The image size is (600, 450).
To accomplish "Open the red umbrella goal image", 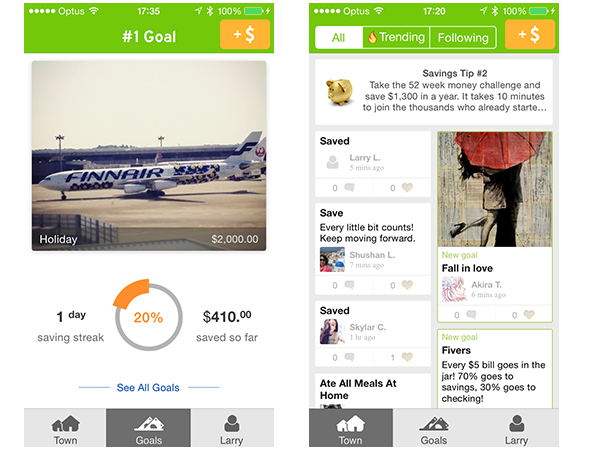I will click(x=495, y=189).
